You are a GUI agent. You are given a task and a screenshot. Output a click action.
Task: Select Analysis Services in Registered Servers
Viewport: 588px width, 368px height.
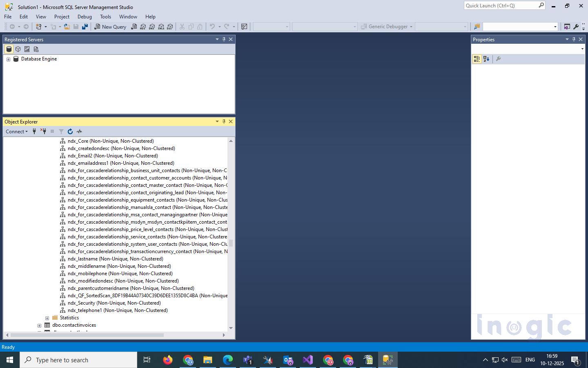18,49
